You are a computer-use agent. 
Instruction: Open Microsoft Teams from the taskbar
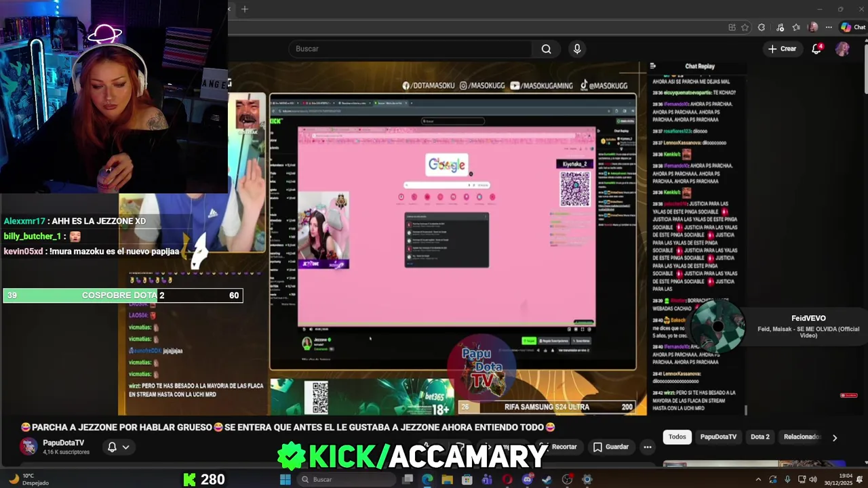(487, 479)
